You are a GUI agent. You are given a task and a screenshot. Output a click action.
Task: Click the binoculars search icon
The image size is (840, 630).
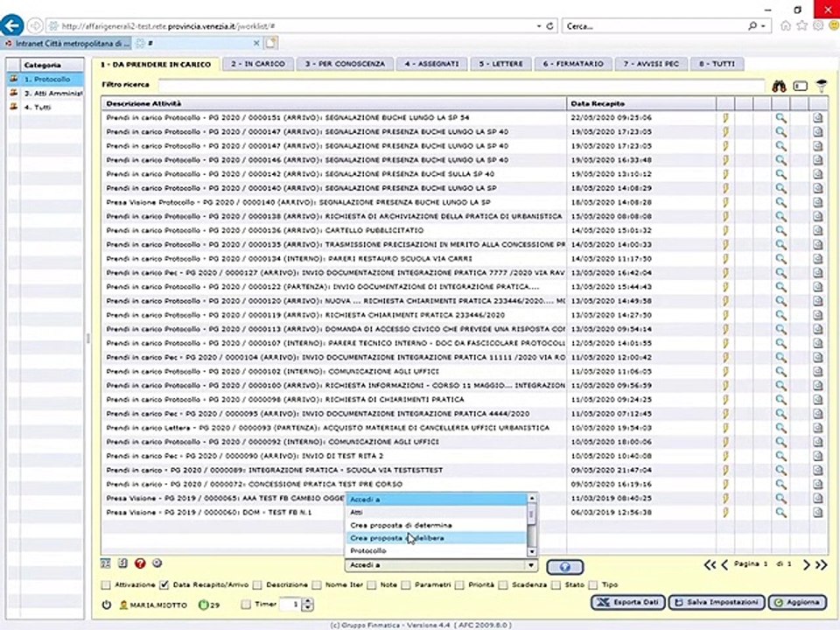click(x=779, y=86)
